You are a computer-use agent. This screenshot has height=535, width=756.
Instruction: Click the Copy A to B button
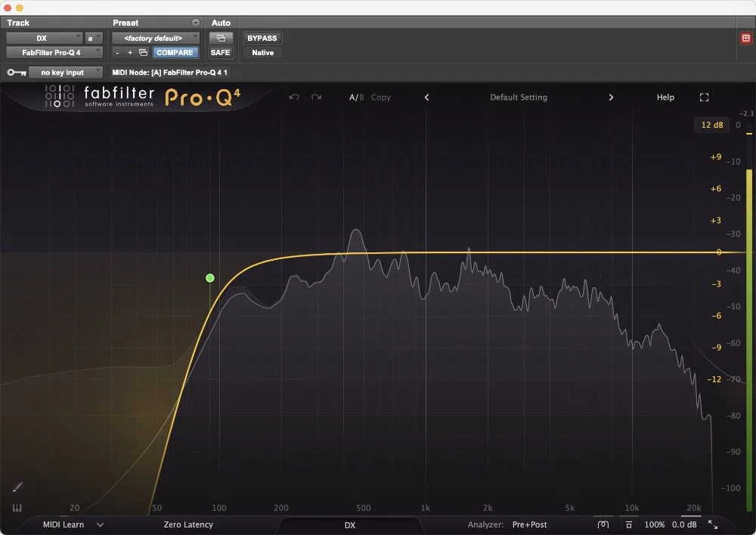coord(381,97)
